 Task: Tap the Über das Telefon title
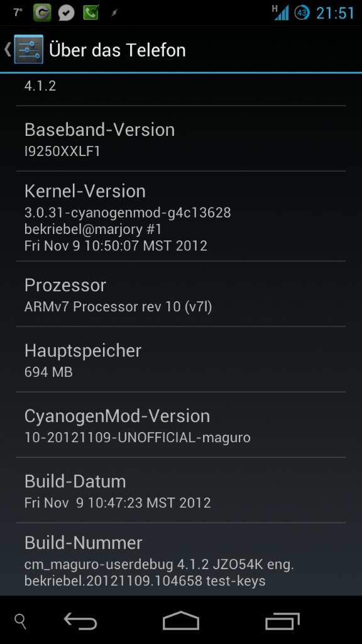[x=118, y=50]
